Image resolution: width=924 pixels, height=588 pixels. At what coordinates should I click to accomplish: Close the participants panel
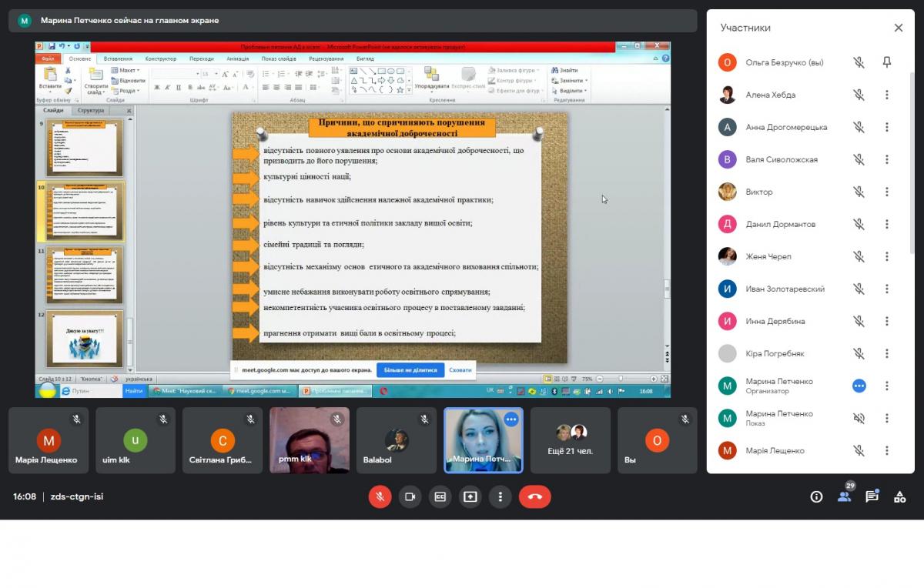pyautogui.click(x=898, y=28)
